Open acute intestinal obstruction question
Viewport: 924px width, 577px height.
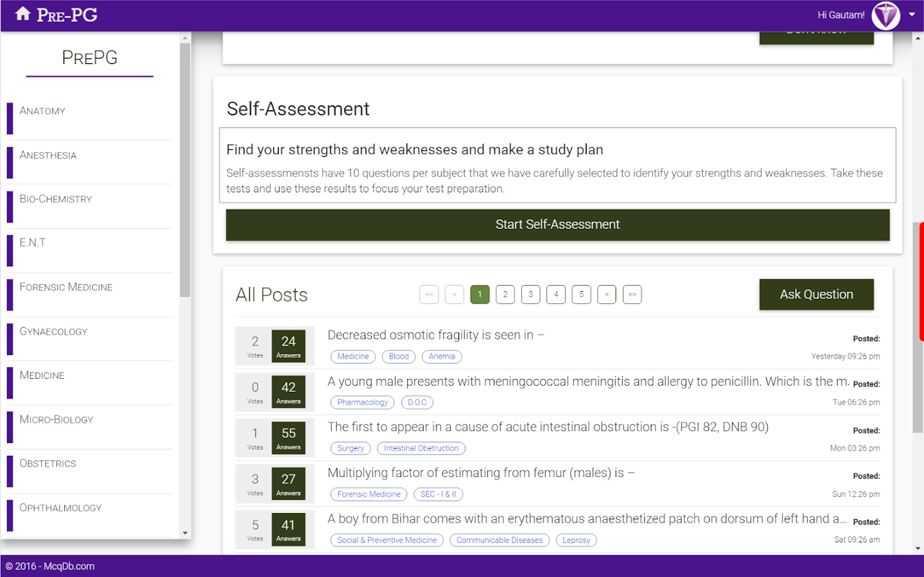[548, 427]
